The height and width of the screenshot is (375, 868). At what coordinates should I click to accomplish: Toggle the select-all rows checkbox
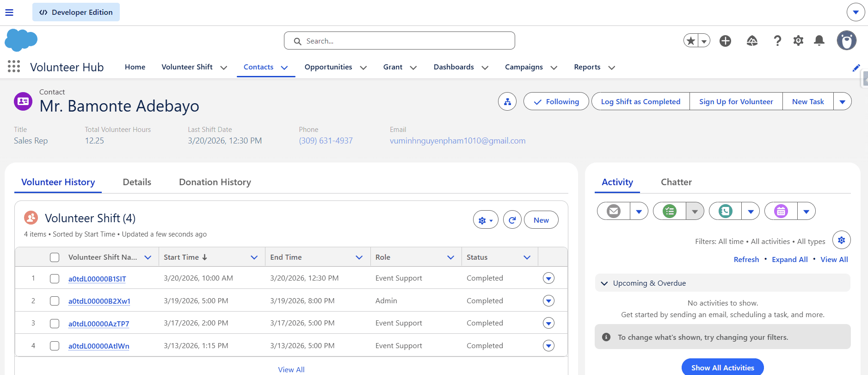55,257
